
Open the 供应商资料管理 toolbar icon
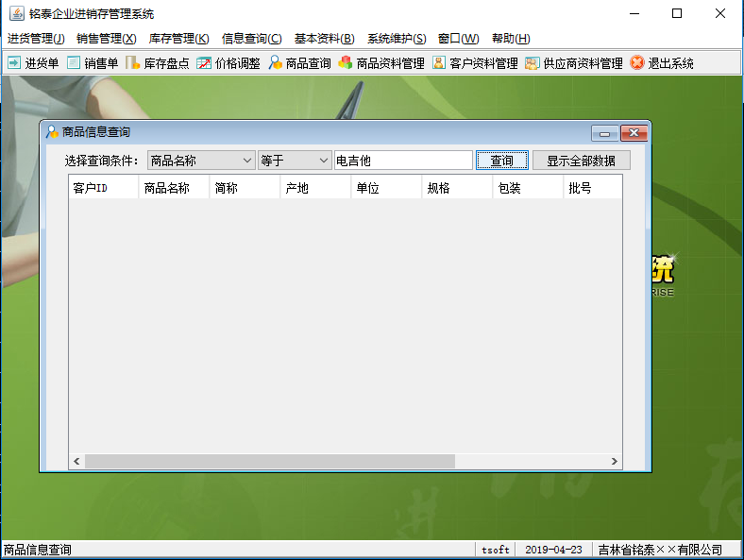[x=533, y=62]
